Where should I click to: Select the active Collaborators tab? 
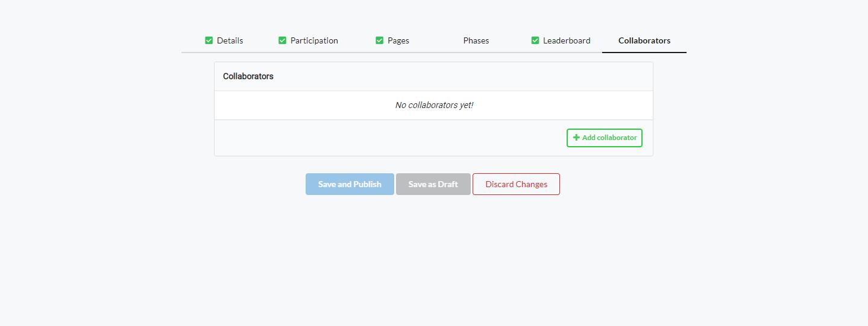644,40
